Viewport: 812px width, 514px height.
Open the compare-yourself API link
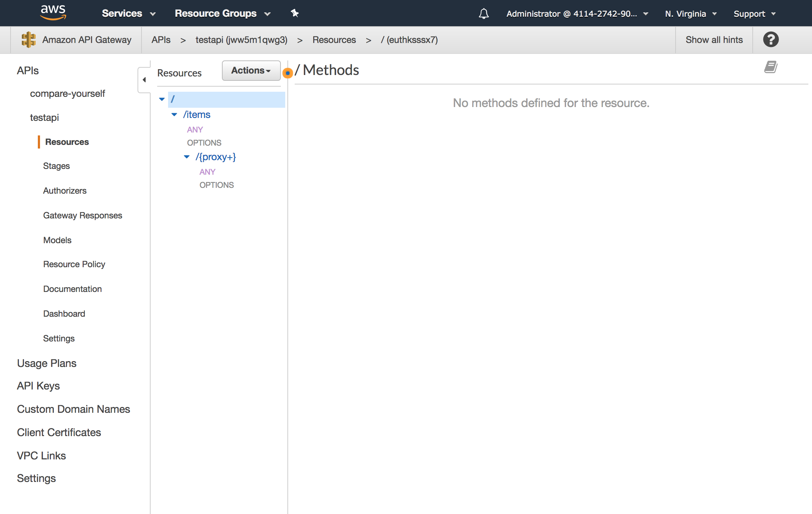click(67, 94)
